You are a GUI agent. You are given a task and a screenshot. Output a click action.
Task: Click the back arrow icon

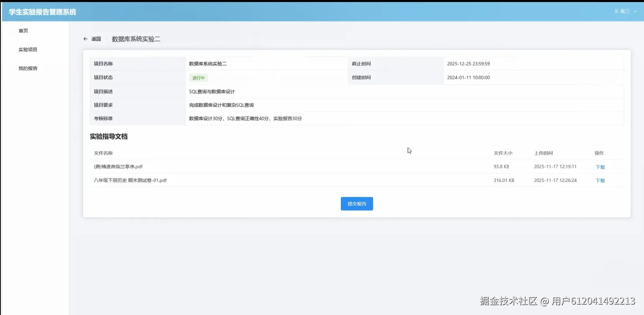(x=86, y=39)
